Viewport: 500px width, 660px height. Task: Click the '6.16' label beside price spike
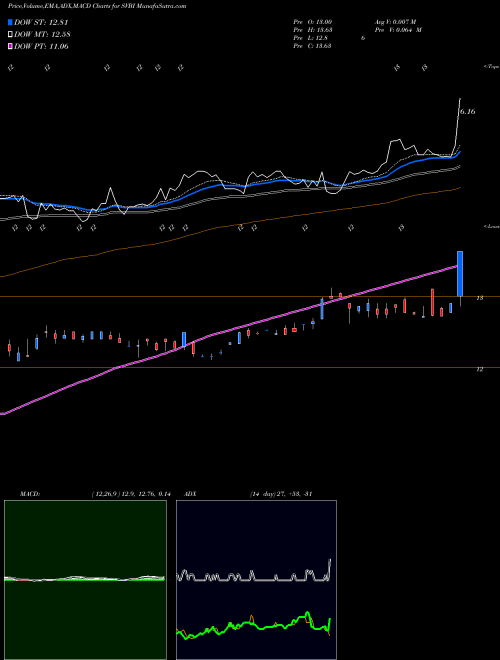pyautogui.click(x=467, y=112)
